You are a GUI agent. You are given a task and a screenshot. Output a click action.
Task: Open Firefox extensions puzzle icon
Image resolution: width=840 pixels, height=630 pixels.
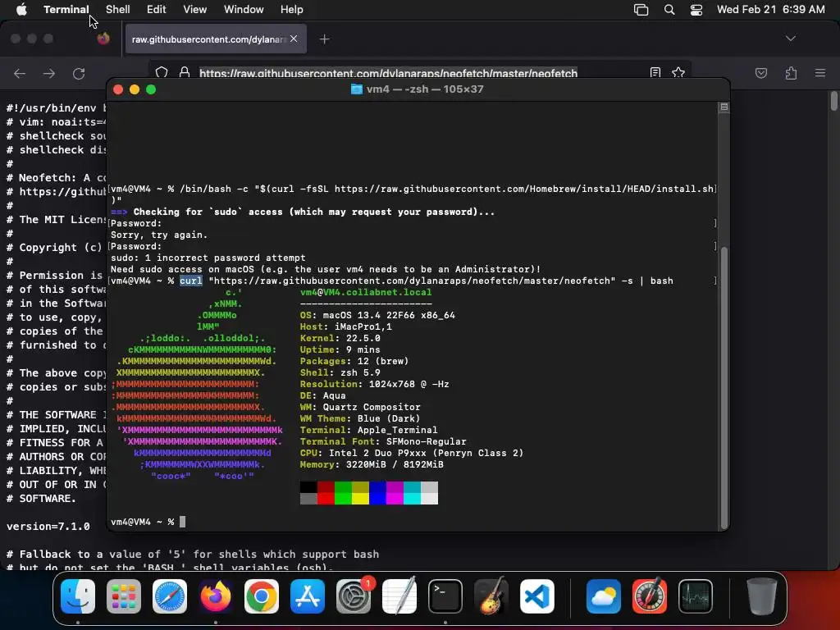coord(791,73)
